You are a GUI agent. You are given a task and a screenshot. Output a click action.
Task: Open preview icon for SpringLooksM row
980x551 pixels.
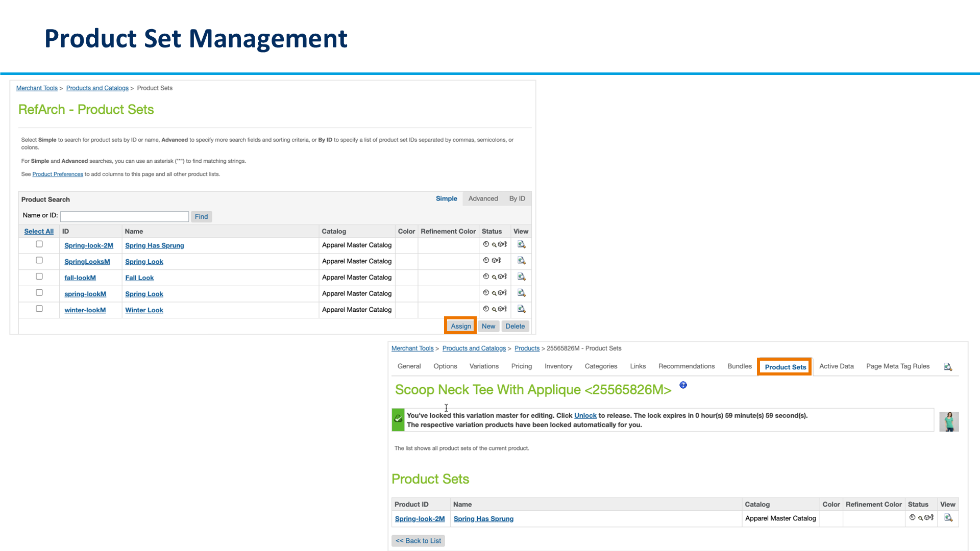pos(521,261)
